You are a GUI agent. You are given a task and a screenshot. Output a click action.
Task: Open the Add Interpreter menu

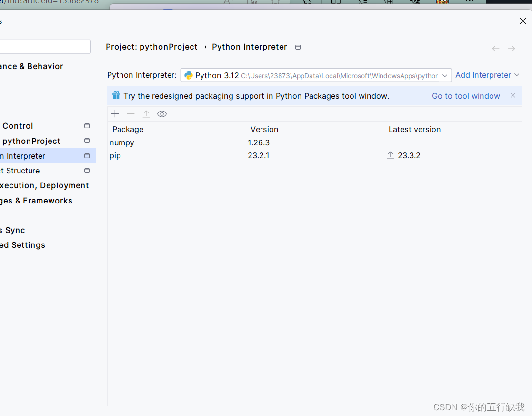487,75
